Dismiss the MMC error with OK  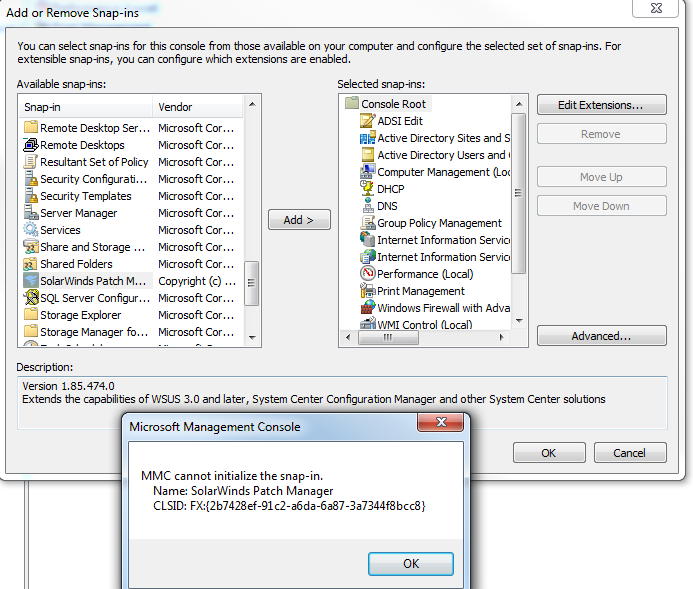coord(411,563)
